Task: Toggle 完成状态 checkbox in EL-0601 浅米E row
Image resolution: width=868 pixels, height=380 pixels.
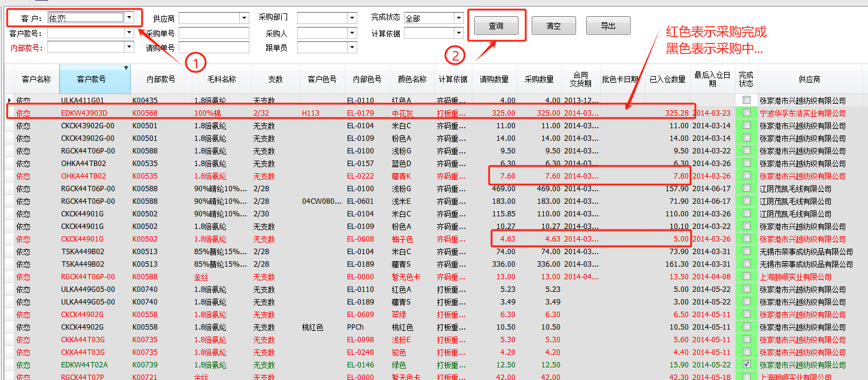Action: [x=746, y=201]
